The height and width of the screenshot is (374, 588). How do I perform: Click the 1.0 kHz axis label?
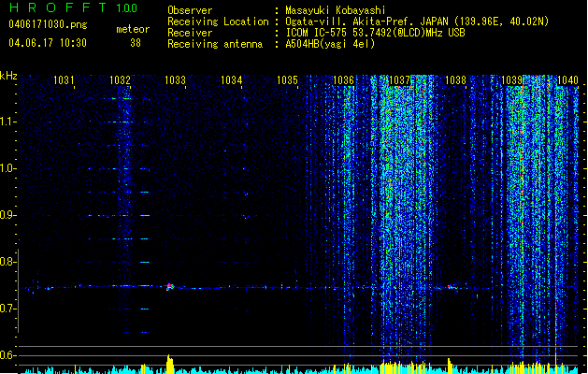(8, 168)
